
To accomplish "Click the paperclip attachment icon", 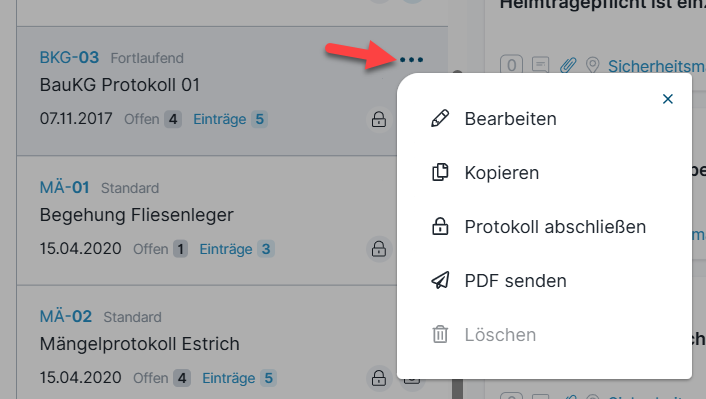I will pos(568,66).
